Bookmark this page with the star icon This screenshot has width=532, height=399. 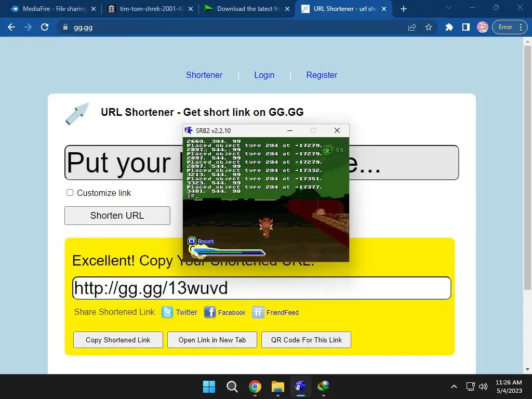point(429,27)
